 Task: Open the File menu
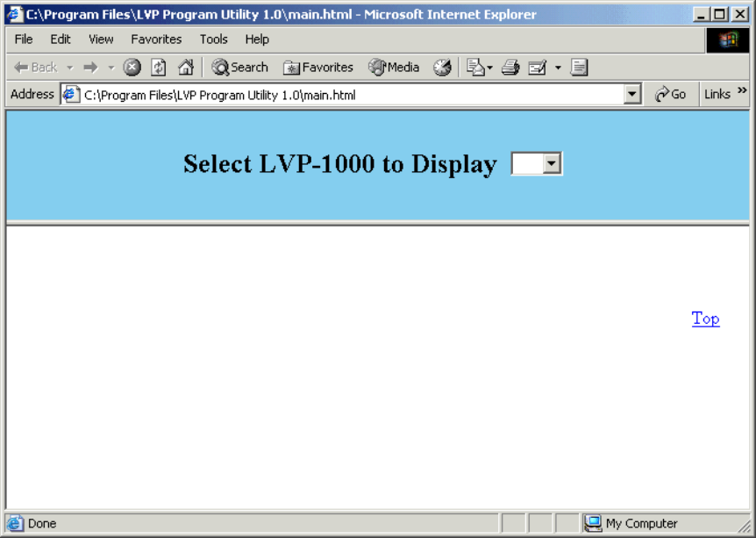coord(24,39)
